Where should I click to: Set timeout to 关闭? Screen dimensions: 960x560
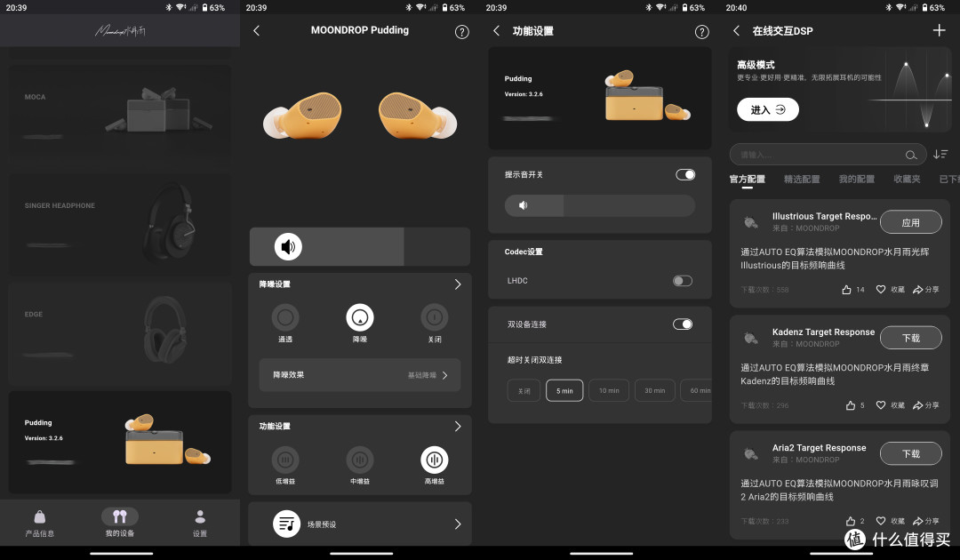524,390
